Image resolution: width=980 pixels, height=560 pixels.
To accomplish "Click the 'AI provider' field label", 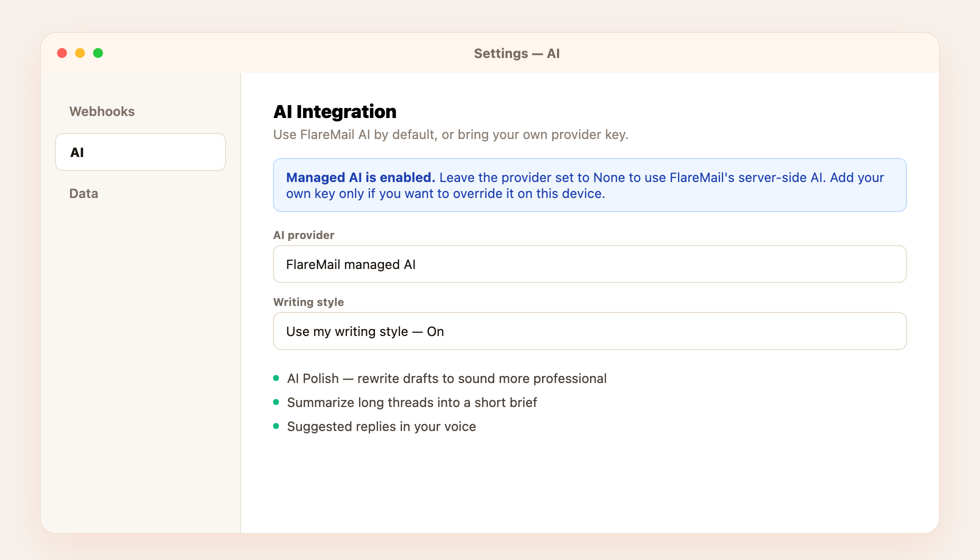I will tap(303, 235).
